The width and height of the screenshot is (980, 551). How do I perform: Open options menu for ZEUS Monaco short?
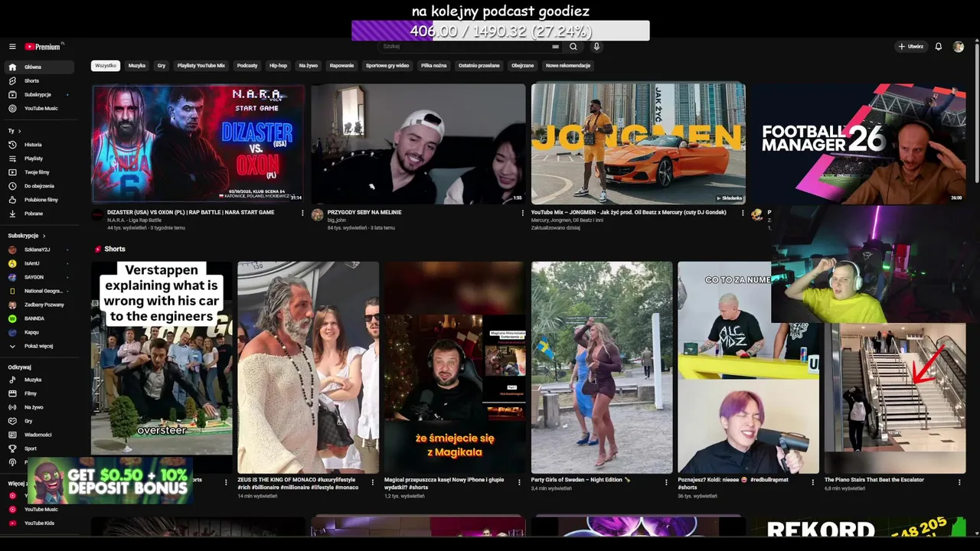[373, 482]
